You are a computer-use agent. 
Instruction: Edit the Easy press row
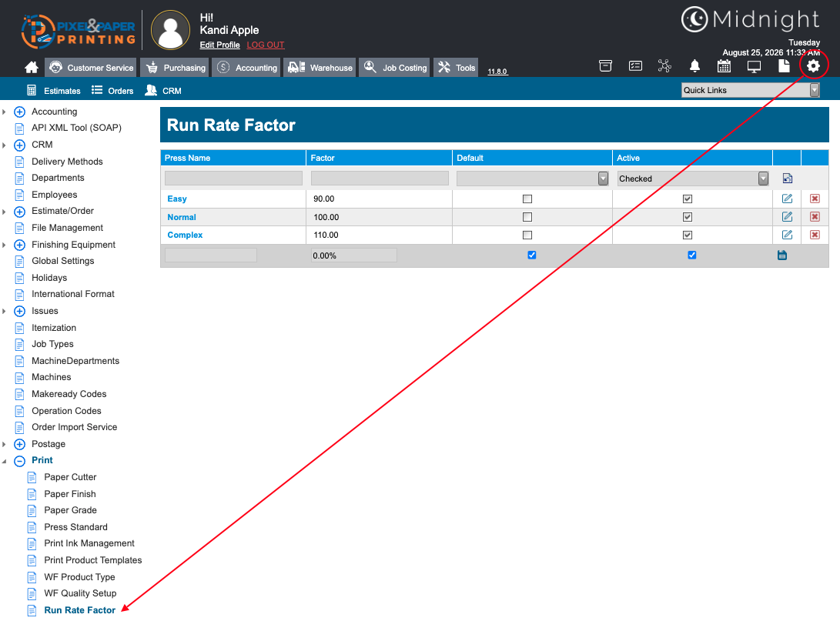(787, 199)
